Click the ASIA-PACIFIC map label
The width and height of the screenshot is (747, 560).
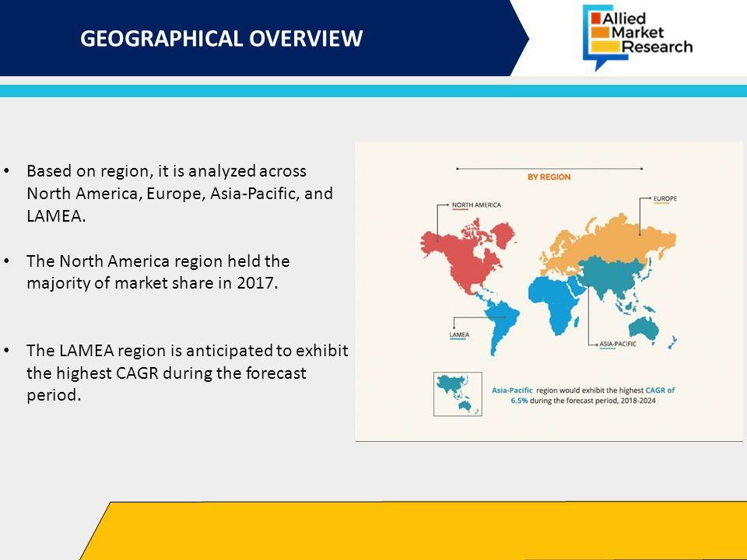pos(617,344)
